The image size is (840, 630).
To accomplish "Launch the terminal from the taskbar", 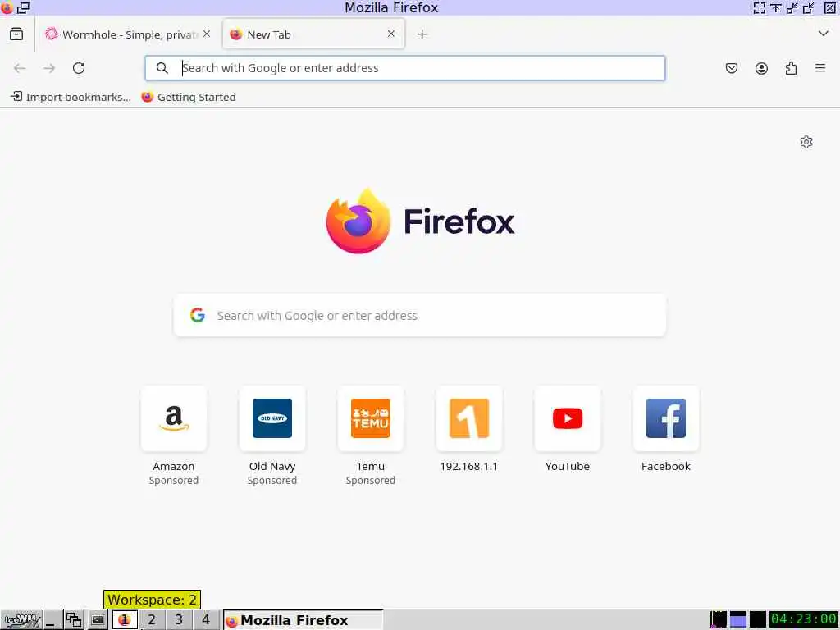I will [x=97, y=620].
